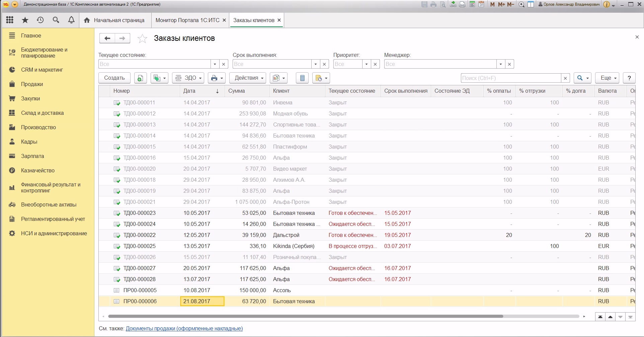Screen dimensions: 644x337
Task: Clear the Приоритет filter field
Action: click(375, 64)
